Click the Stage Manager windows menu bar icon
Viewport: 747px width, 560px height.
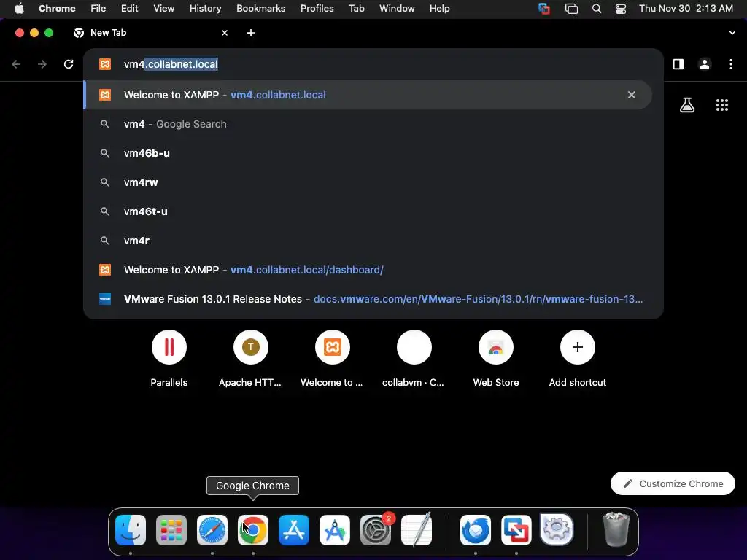[x=571, y=9]
